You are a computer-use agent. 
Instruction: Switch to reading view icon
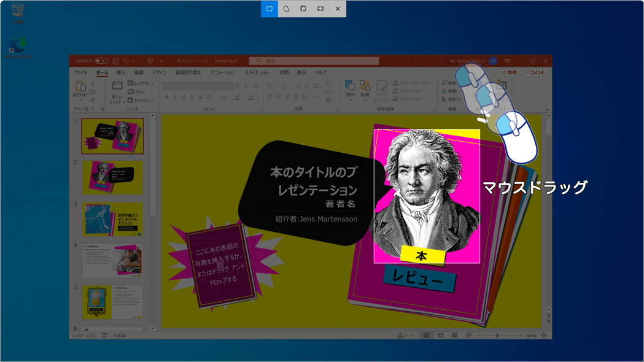tap(455, 336)
